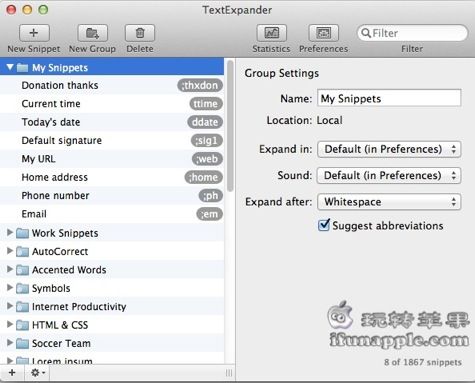Viewport: 475px width, 383px height.
Task: Open the Statistics chart icon
Action: (271, 33)
